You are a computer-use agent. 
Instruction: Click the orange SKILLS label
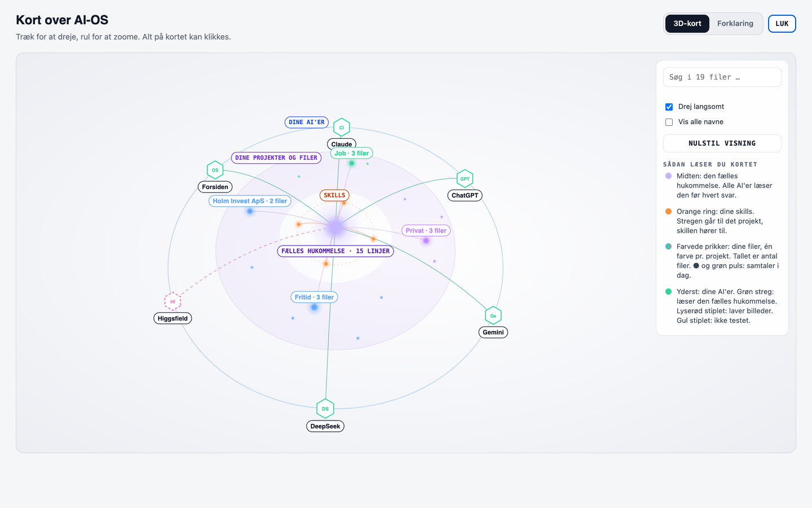pyautogui.click(x=334, y=195)
